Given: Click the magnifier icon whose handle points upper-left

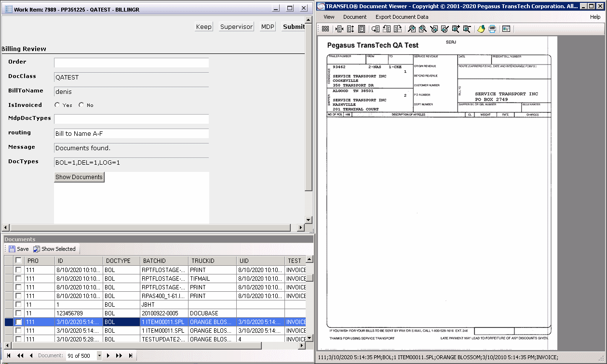Looking at the screenshot, I should pos(433,29).
